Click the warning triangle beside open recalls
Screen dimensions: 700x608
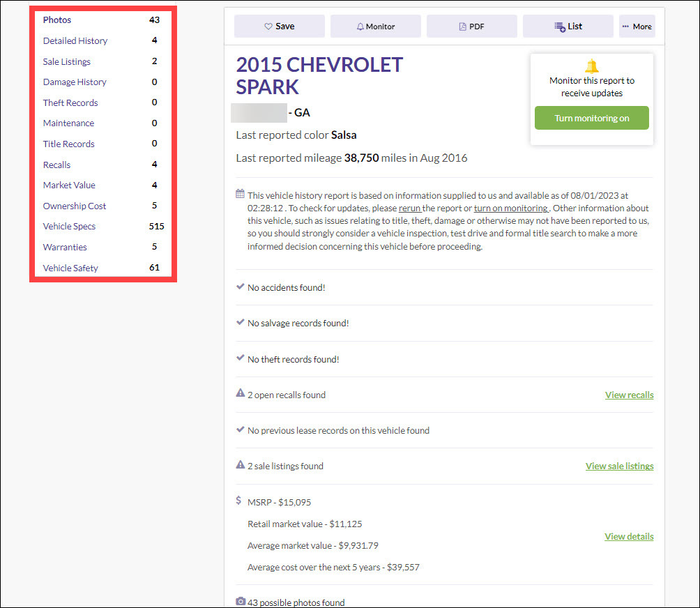click(240, 393)
